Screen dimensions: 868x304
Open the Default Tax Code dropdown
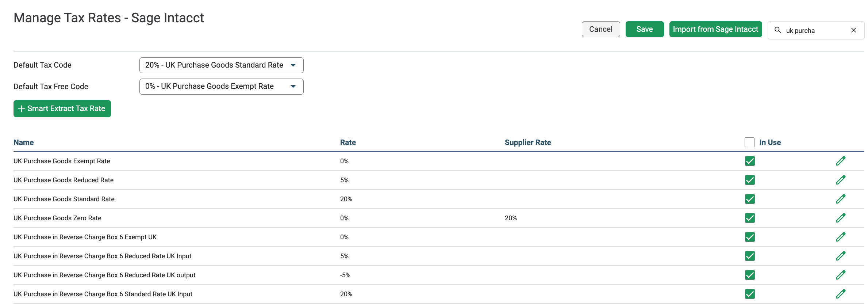click(x=221, y=65)
